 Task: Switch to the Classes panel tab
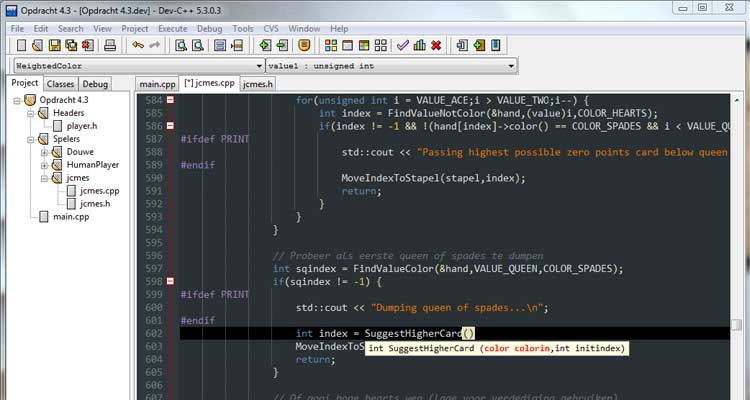click(60, 84)
